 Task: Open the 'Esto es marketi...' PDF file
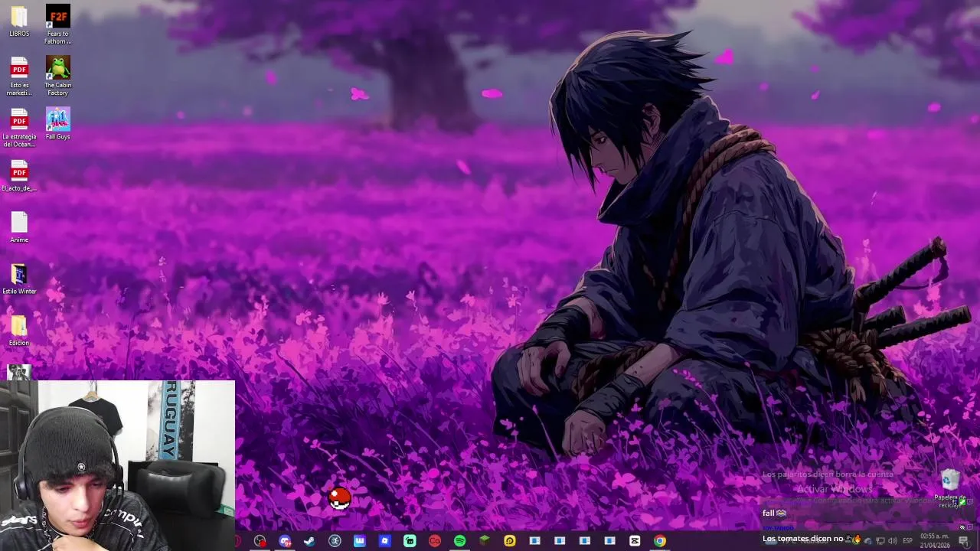pyautogui.click(x=19, y=77)
